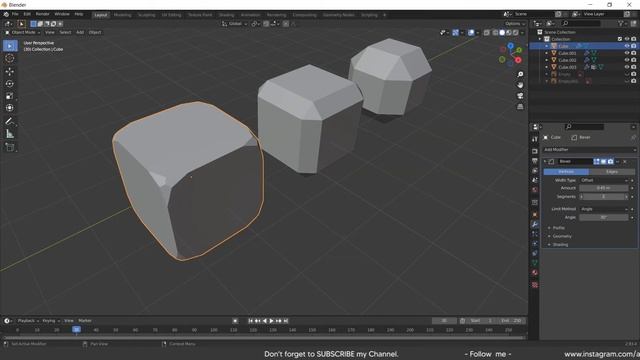640x360 pixels.
Task: Click the Bevel Amount value slider
Action: click(604, 188)
